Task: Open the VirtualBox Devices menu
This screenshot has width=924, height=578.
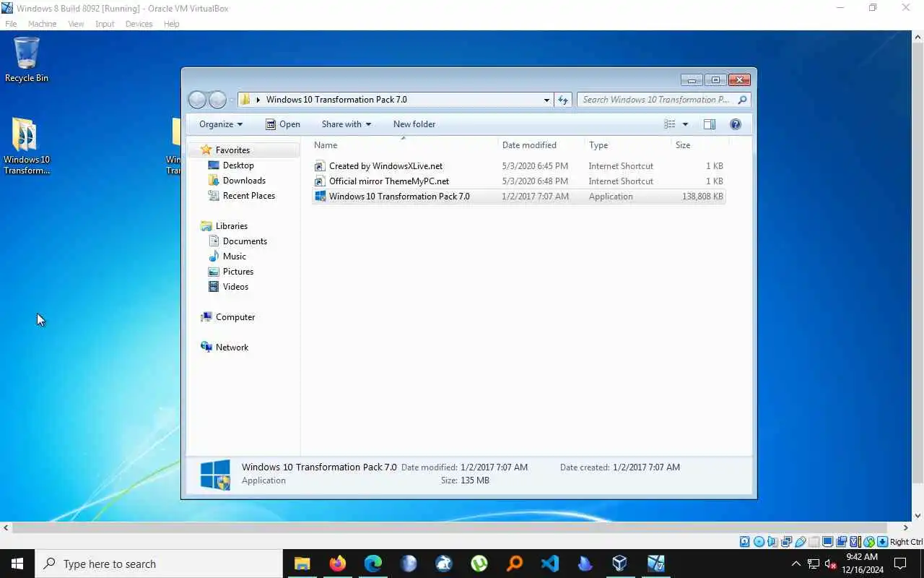Action: pos(139,24)
